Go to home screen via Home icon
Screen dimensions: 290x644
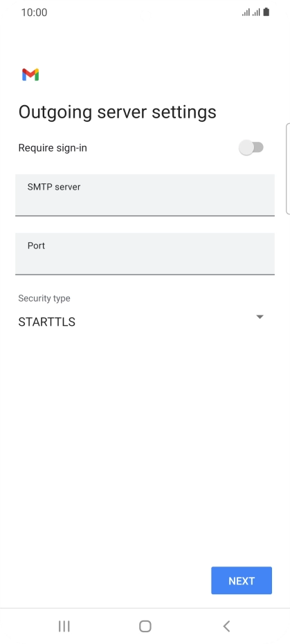(145, 626)
